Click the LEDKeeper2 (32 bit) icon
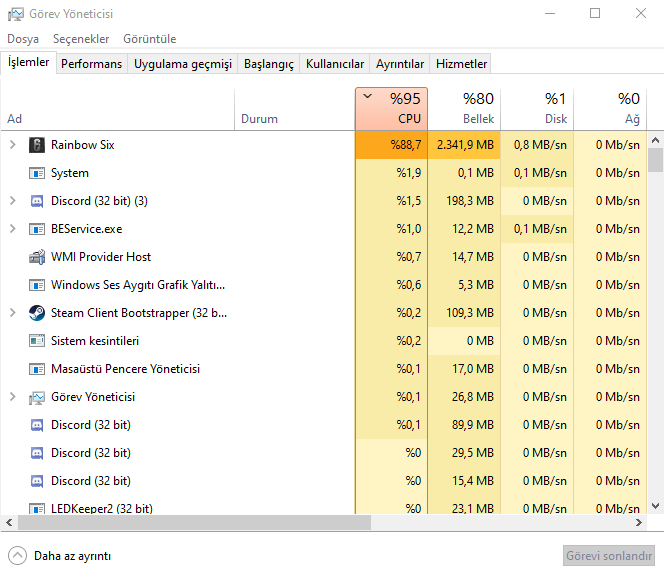The height and width of the screenshot is (580, 664). pyautogui.click(x=37, y=508)
